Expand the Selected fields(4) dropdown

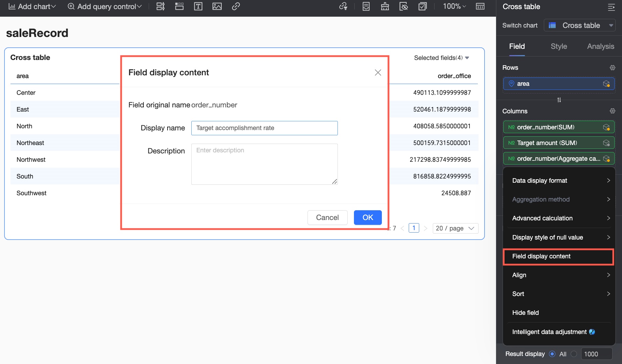tap(442, 58)
